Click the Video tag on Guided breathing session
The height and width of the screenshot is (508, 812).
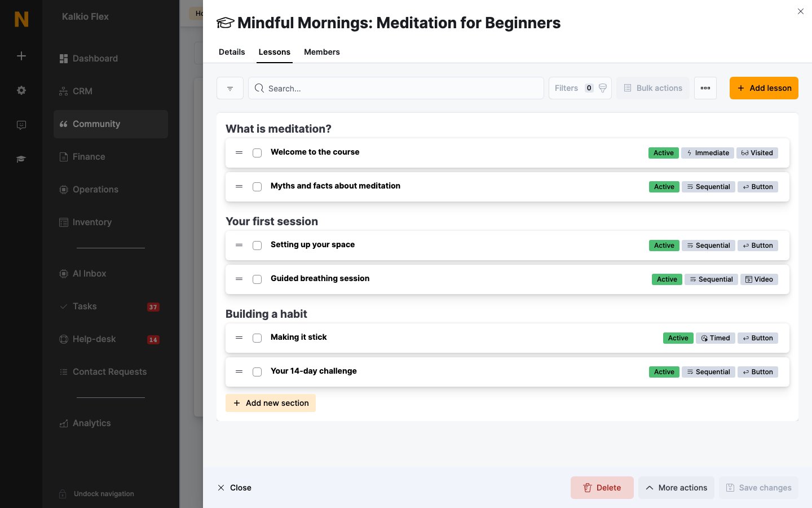759,279
